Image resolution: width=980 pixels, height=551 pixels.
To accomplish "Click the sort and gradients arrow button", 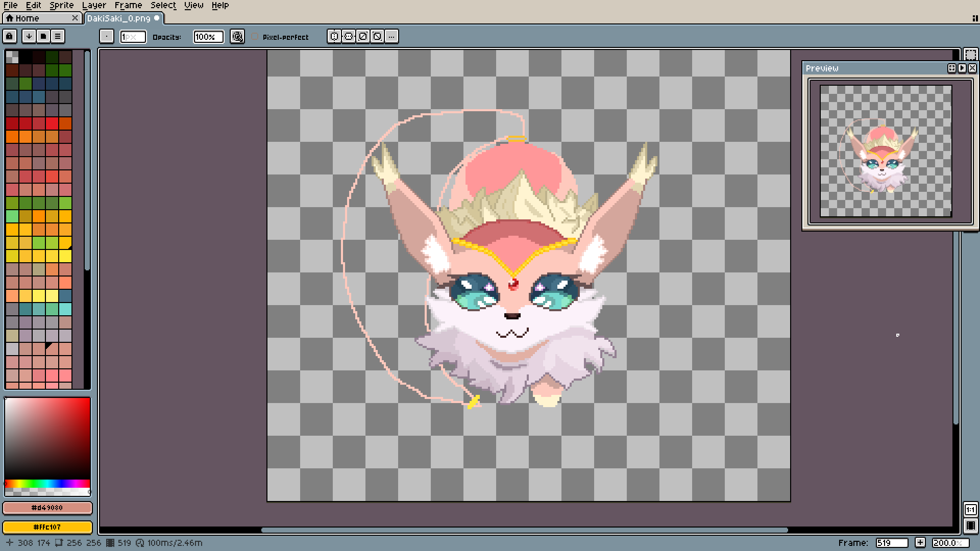I will [x=29, y=36].
